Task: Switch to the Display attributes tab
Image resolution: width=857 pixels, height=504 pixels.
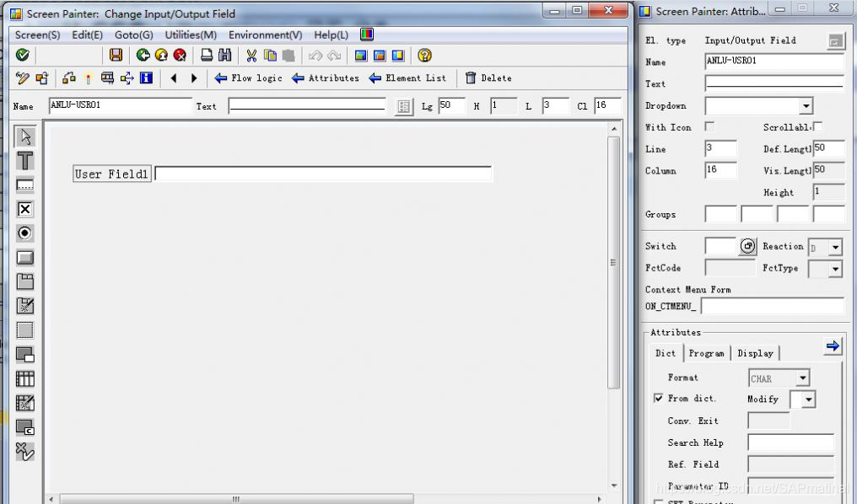Action: point(755,353)
